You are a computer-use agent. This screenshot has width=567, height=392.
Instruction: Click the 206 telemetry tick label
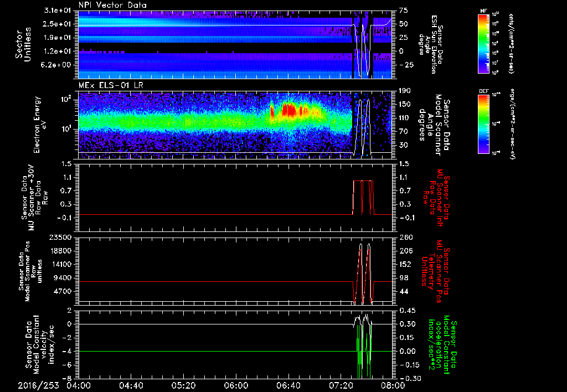(x=407, y=251)
